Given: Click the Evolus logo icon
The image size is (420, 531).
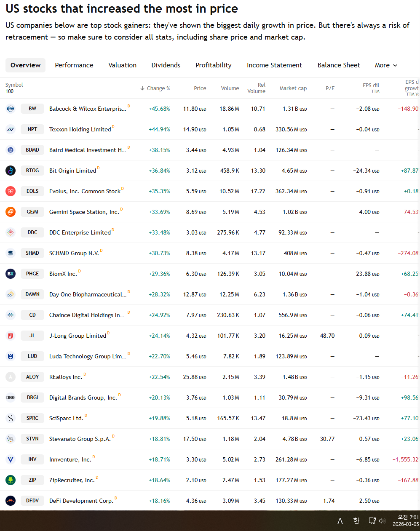Looking at the screenshot, I should tap(11, 191).
